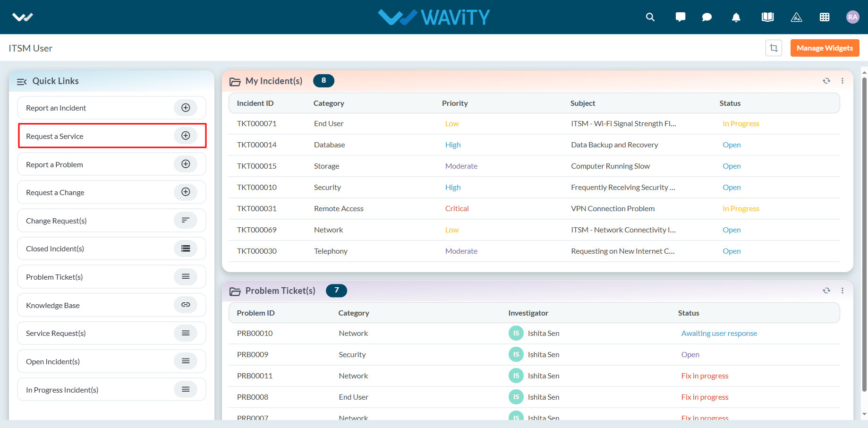This screenshot has height=428, width=868.
Task: Open the round chat bubble icon
Action: click(x=707, y=17)
